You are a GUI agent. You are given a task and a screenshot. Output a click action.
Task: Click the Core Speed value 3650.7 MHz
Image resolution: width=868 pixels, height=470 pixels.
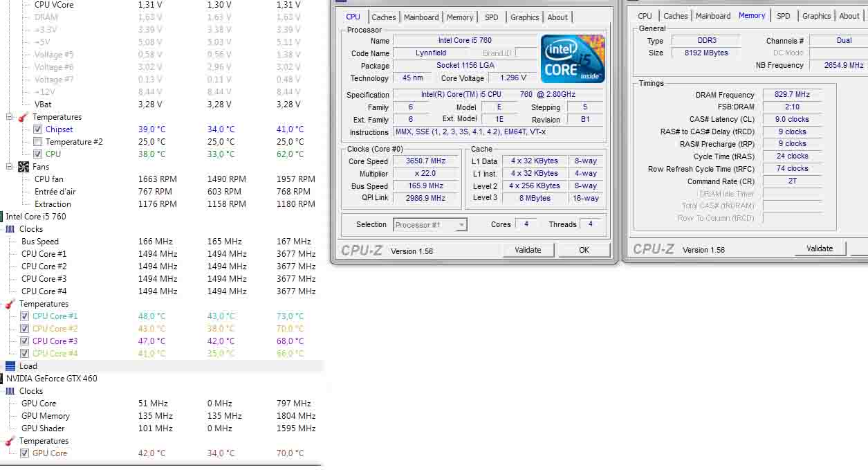click(425, 161)
